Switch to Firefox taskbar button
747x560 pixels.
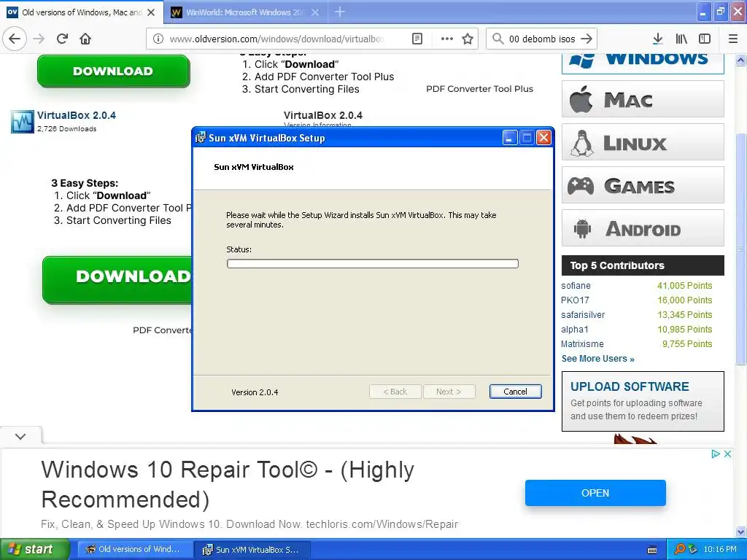click(135, 550)
